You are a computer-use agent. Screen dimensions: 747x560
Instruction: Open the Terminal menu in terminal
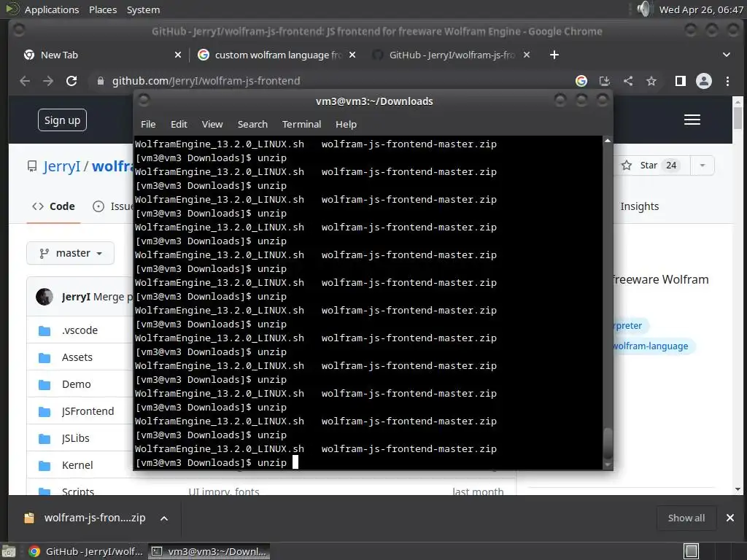tap(301, 124)
